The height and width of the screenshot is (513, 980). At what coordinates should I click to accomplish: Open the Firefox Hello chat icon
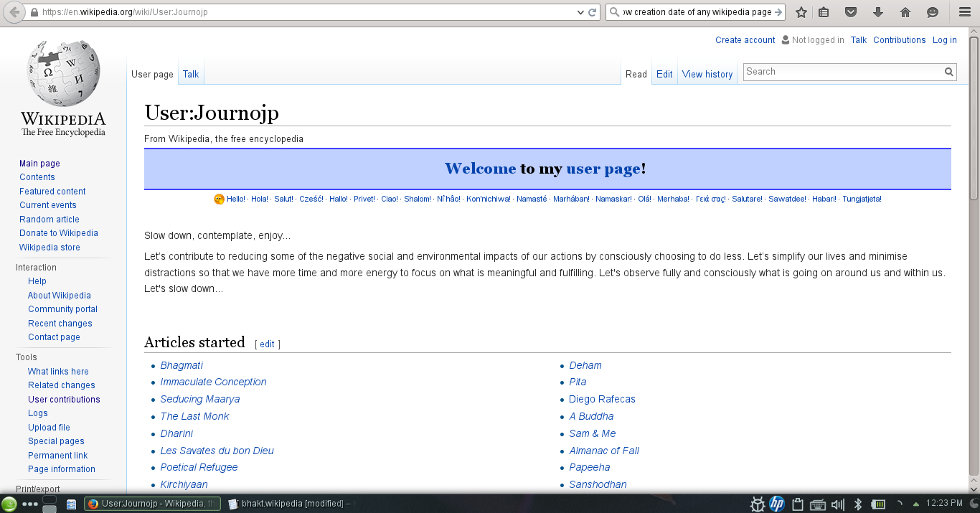coord(933,12)
